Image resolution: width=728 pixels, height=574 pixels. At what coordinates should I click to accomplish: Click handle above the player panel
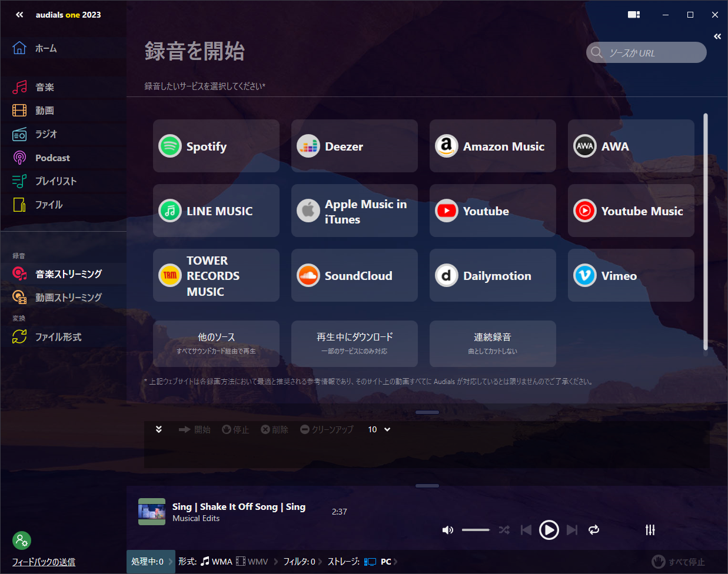(427, 486)
